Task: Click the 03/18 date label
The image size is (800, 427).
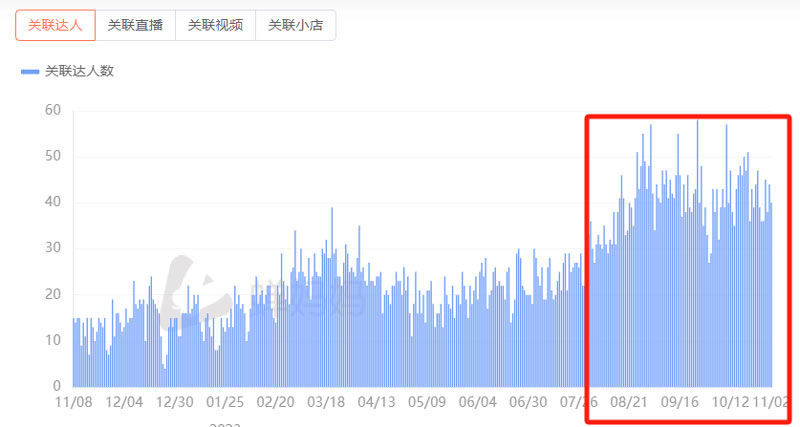Action: (x=326, y=402)
